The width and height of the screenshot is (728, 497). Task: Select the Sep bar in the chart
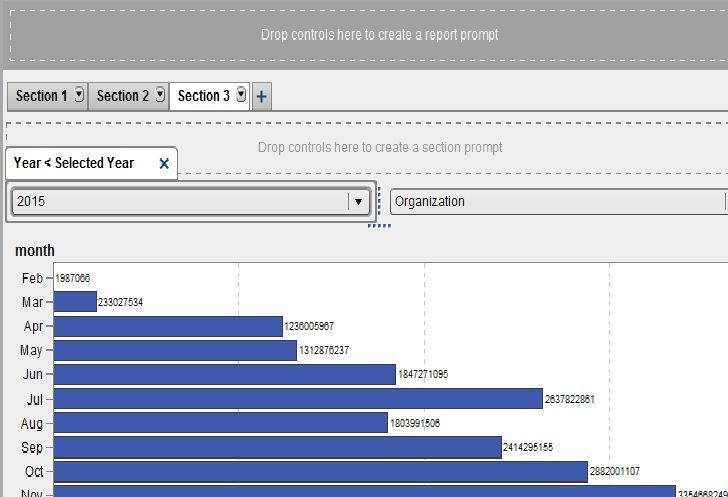[277, 447]
